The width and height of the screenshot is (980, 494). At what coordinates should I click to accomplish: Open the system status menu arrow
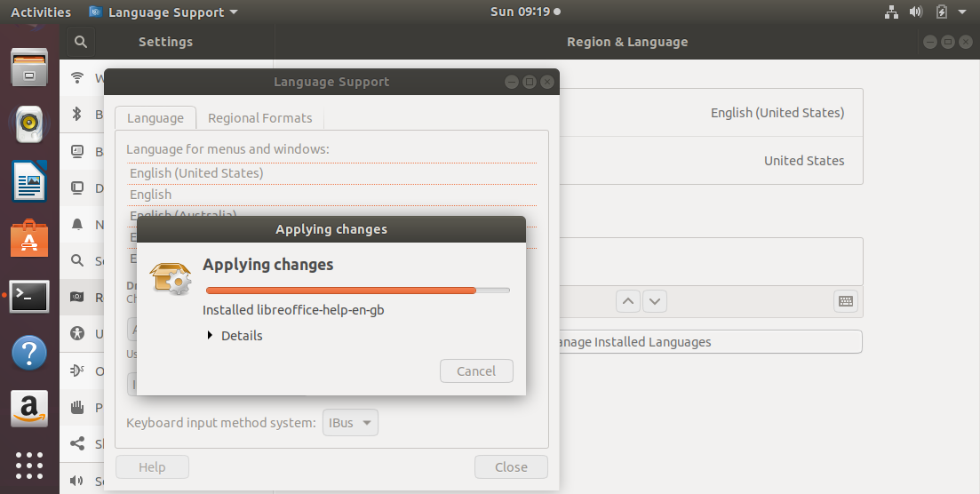[x=963, y=12]
